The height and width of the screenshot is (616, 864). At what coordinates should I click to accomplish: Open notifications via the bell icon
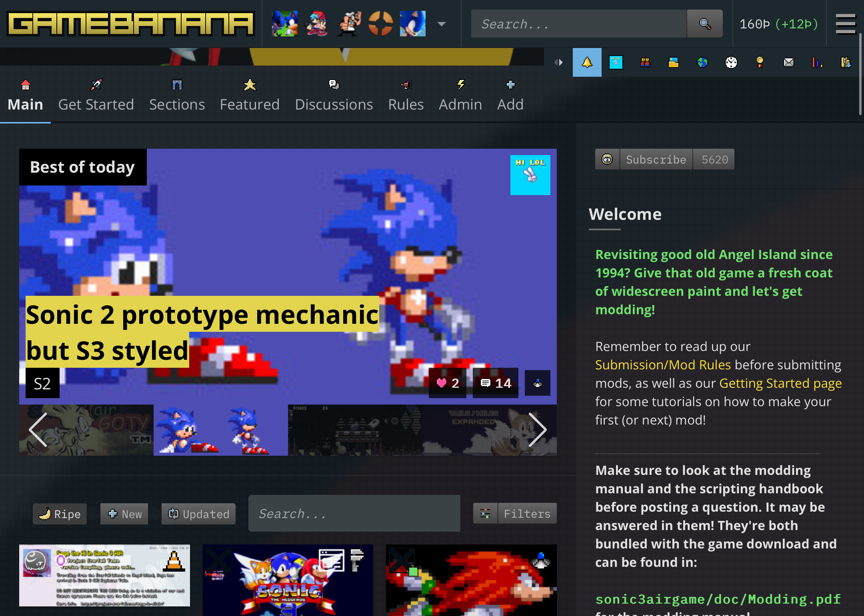click(x=587, y=62)
